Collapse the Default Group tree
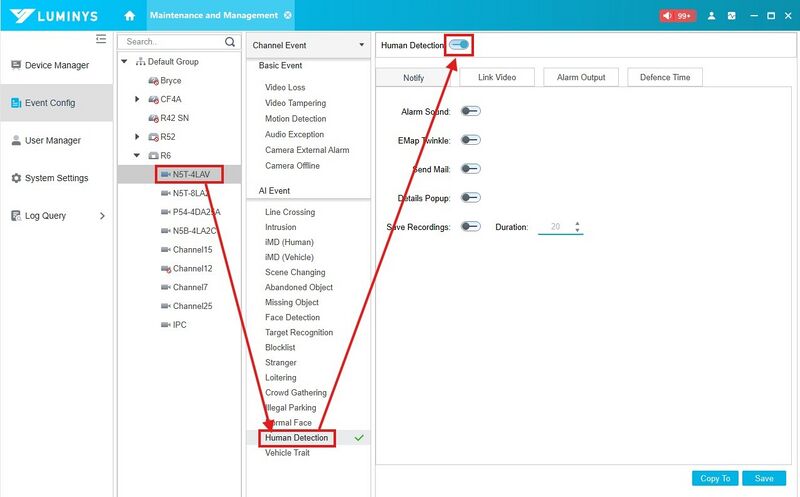The image size is (800, 497). click(x=124, y=61)
